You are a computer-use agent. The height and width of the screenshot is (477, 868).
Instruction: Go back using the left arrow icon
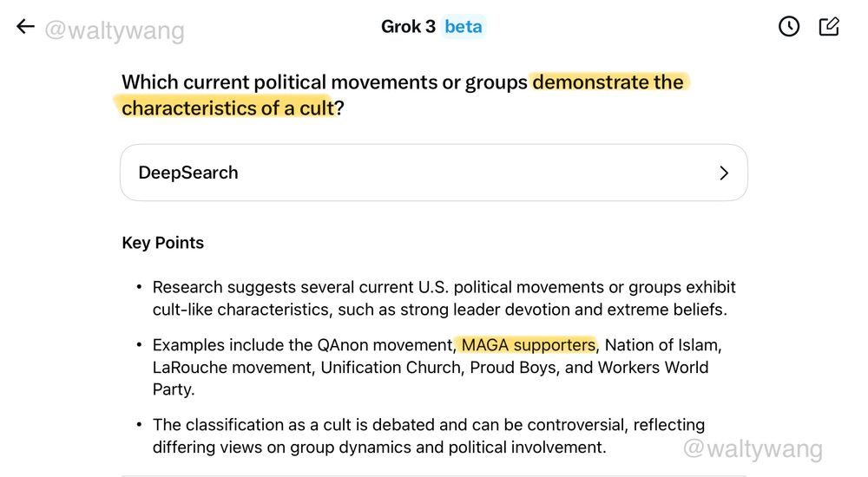25,26
